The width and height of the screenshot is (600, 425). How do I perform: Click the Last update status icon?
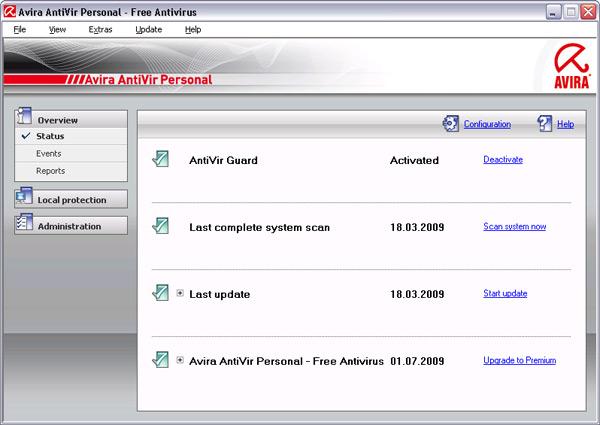[x=161, y=293]
